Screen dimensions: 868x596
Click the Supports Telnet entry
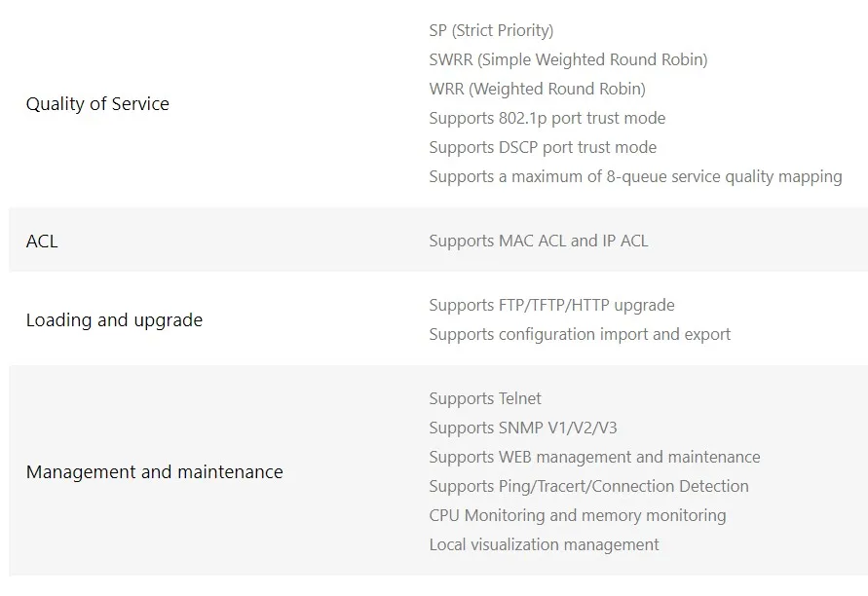coord(485,399)
